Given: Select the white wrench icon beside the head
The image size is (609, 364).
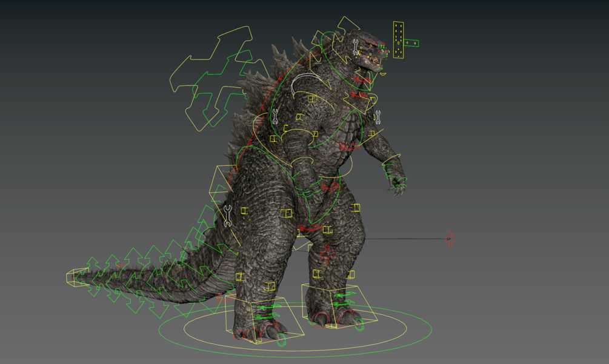Looking at the screenshot, I should (x=356, y=47).
